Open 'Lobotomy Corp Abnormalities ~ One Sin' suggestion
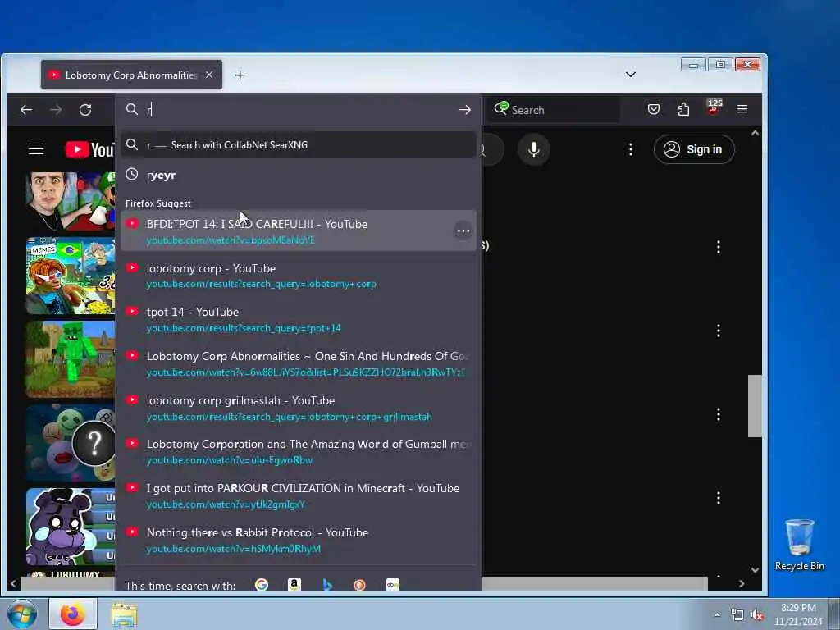 coord(299,363)
